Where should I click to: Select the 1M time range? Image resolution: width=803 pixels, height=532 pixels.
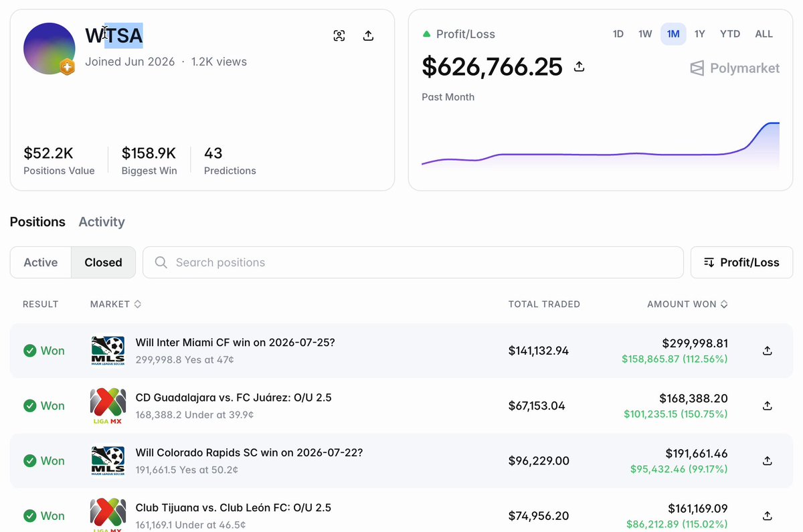coord(673,34)
